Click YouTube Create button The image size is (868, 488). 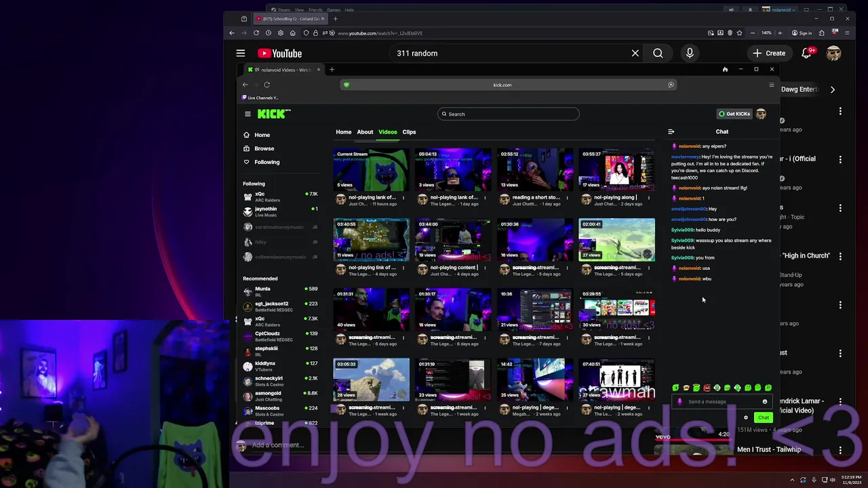[768, 53]
